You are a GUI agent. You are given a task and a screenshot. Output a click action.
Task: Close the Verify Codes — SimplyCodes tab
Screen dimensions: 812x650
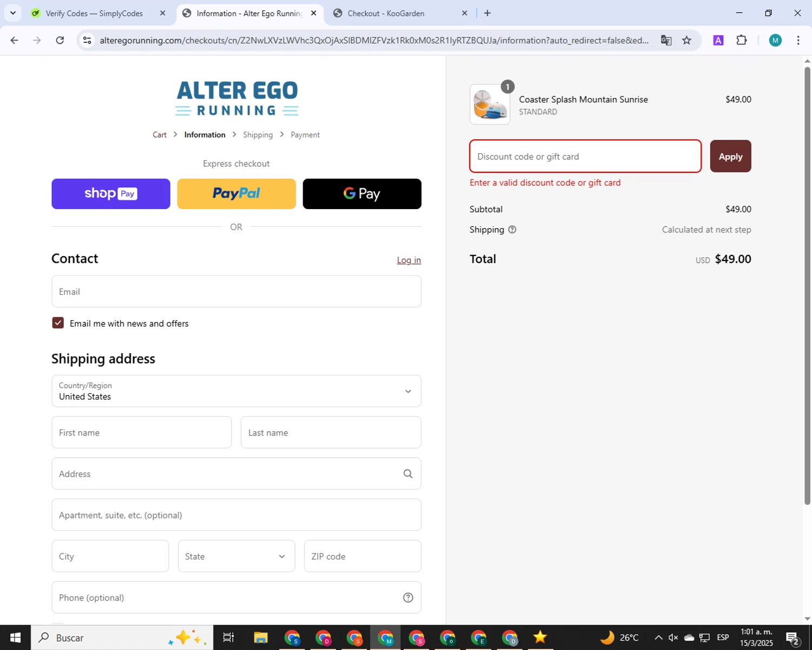pos(162,13)
